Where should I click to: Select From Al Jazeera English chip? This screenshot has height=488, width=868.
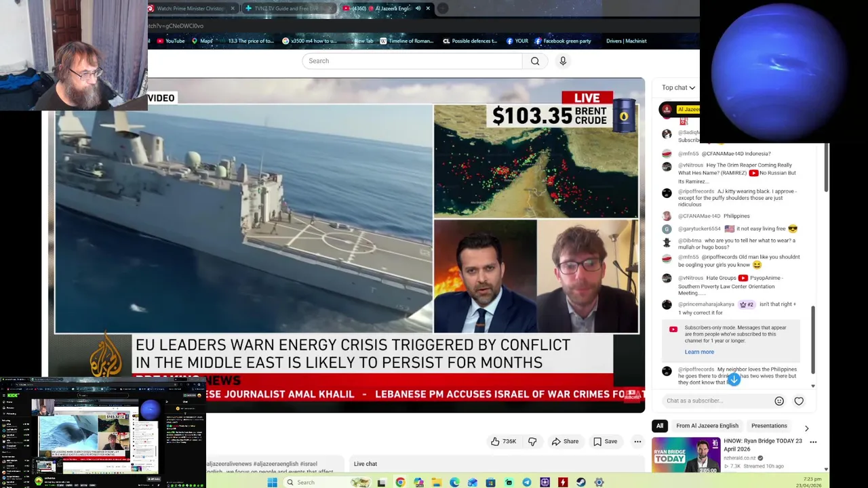[707, 426]
